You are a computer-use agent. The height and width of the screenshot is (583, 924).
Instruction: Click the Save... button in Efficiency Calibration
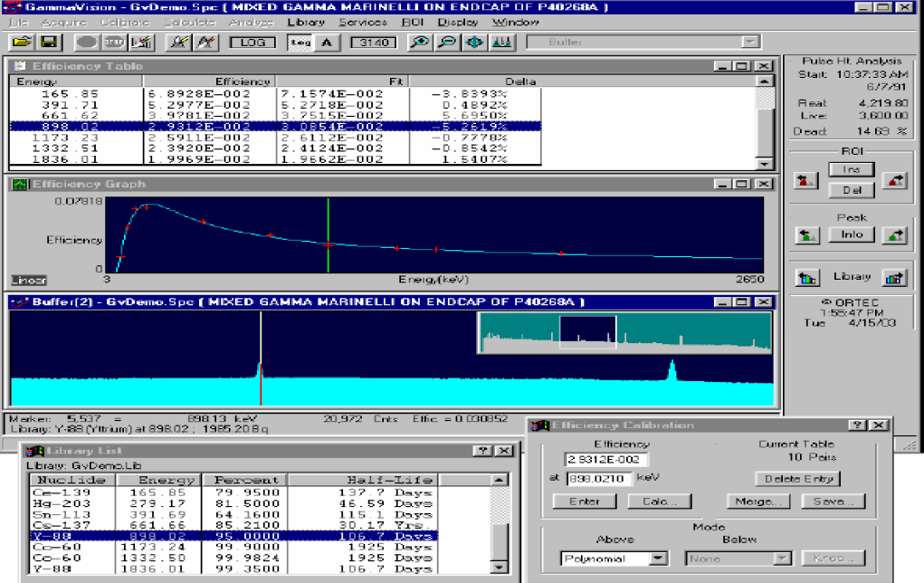pos(833,501)
